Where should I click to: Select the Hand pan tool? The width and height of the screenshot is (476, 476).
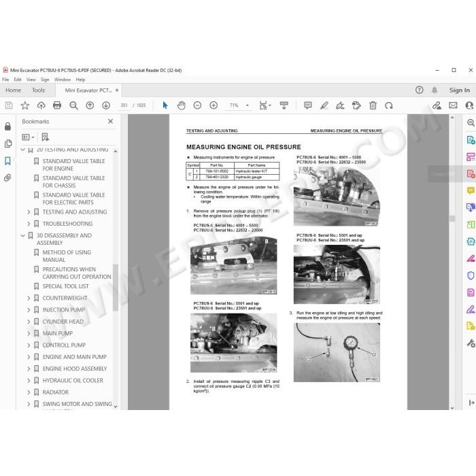[x=182, y=105]
